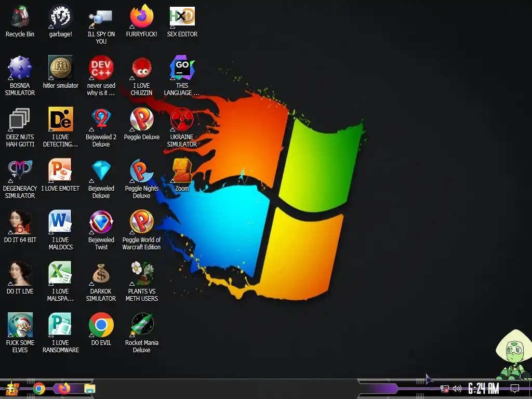Open the Start menu button on taskbar
Screen dimensions: 532x399
click(x=11, y=389)
